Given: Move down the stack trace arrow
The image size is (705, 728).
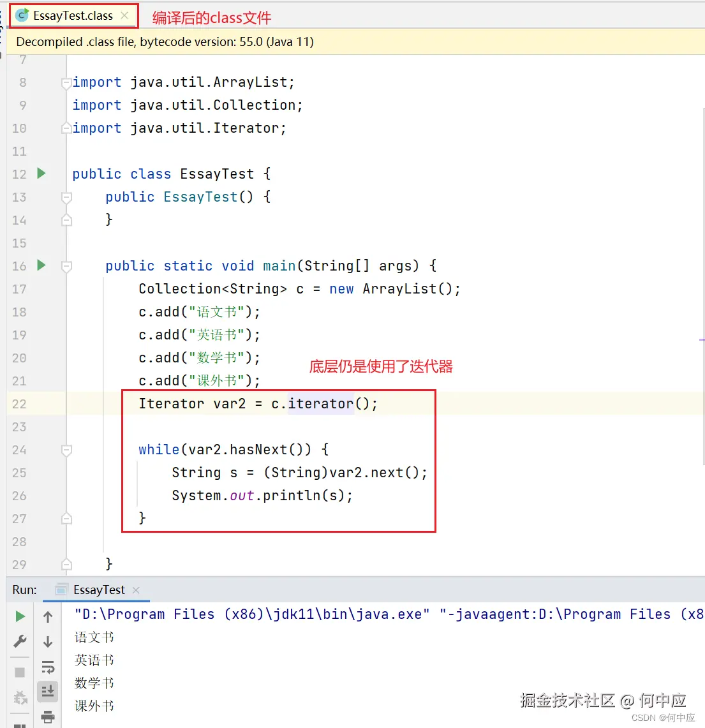Looking at the screenshot, I should tap(48, 642).
